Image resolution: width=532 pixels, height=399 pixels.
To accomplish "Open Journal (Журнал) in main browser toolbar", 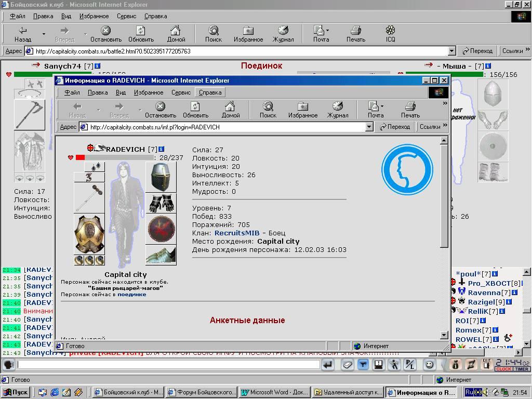I will 283,34.
